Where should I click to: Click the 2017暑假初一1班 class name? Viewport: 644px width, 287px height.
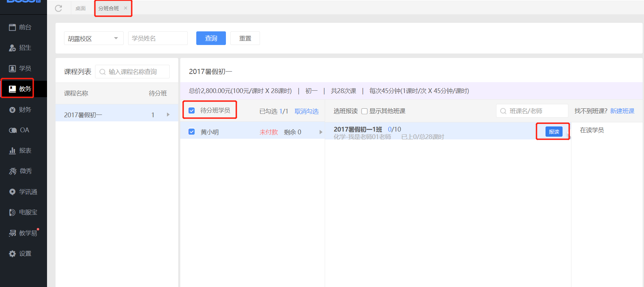coord(358,129)
